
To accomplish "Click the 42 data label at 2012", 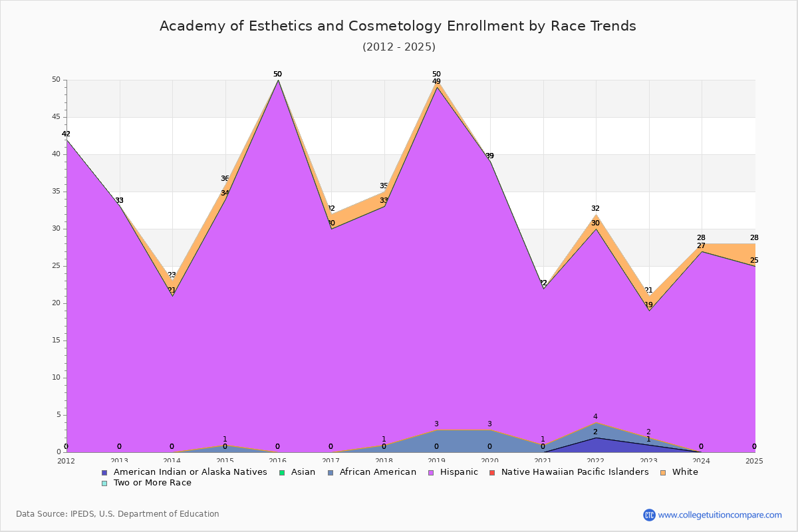I will [66, 134].
